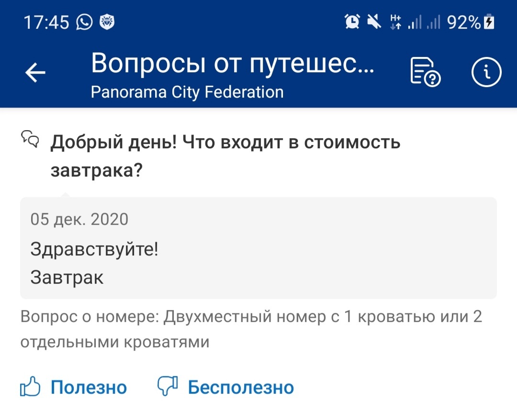This screenshot has height=420, width=517.
Task: Tap the Вопросы от путешес... title
Action: point(233,63)
